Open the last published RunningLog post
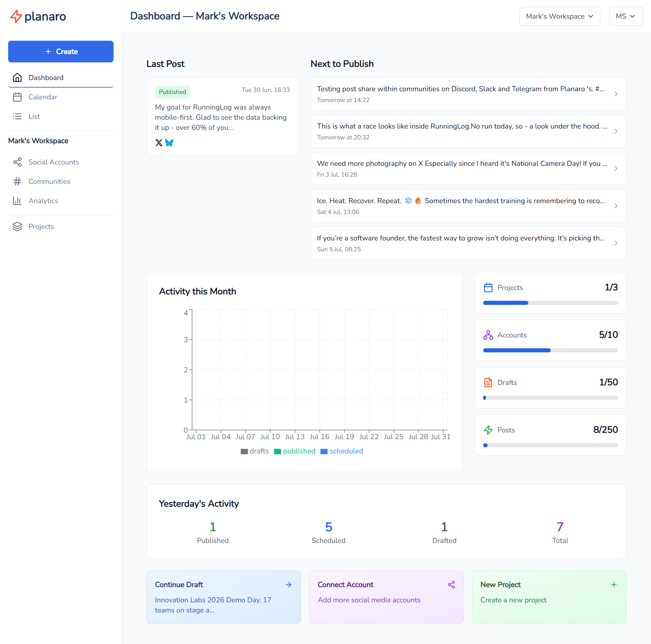651x644 pixels. click(x=222, y=116)
